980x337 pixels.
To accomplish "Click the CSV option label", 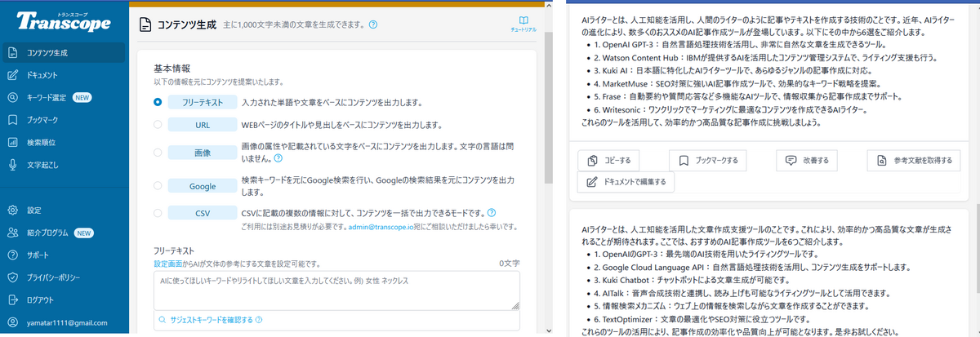I will [x=203, y=212].
